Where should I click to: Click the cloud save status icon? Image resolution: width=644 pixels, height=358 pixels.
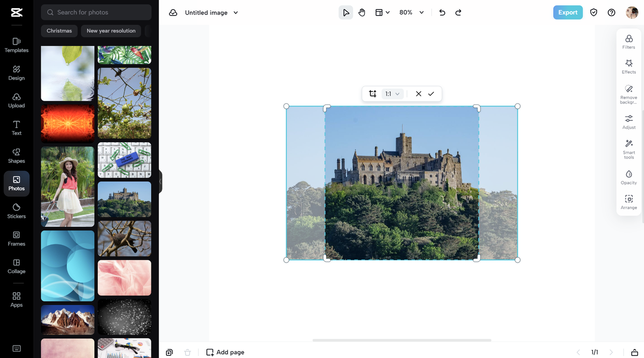(x=173, y=13)
